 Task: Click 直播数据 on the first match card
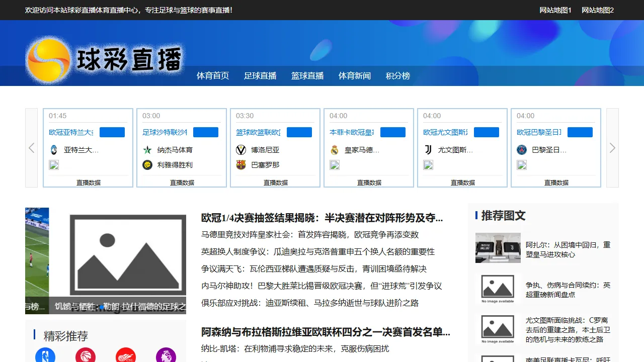pyautogui.click(x=88, y=183)
